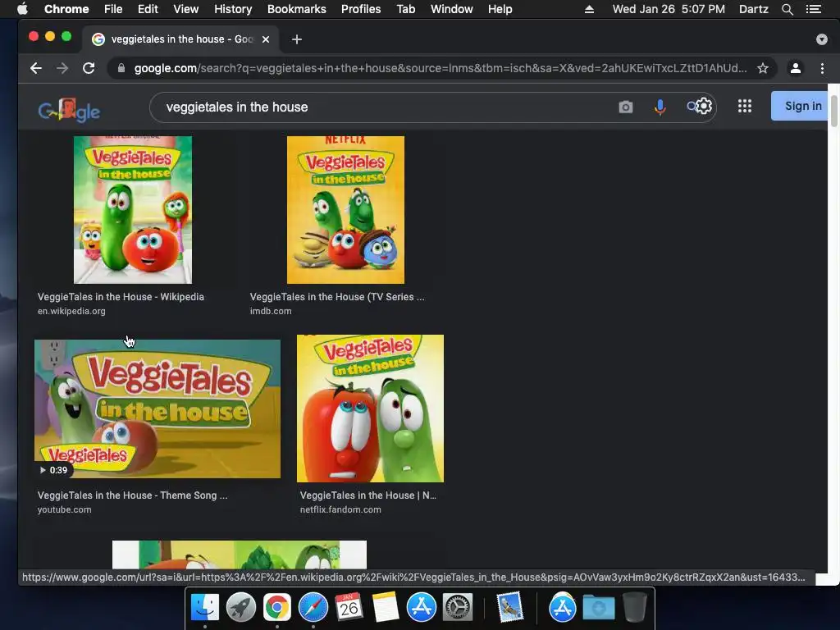Open the Edit menu
840x630 pixels.
point(148,9)
